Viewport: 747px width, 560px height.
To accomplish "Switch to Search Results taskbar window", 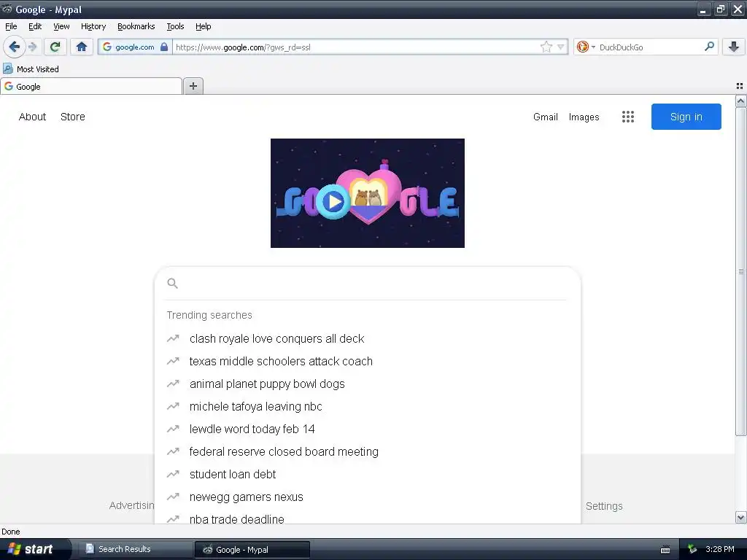I will tap(135, 549).
